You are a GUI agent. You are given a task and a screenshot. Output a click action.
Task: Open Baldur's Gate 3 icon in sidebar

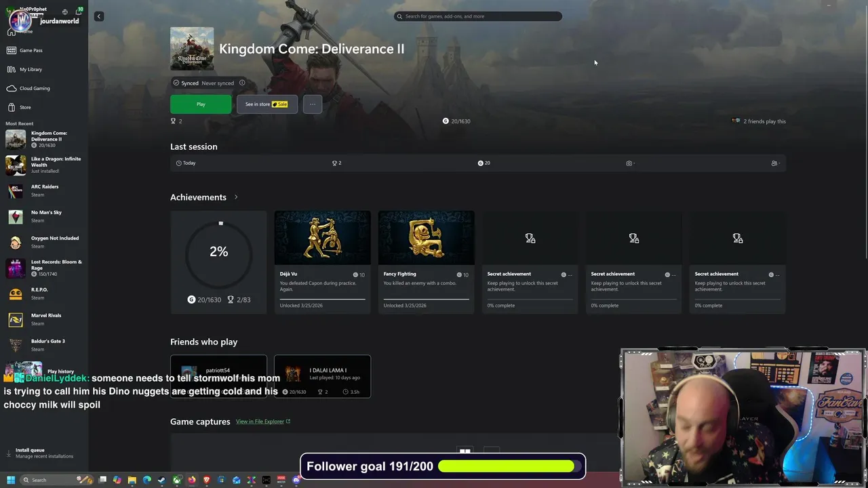tap(16, 345)
